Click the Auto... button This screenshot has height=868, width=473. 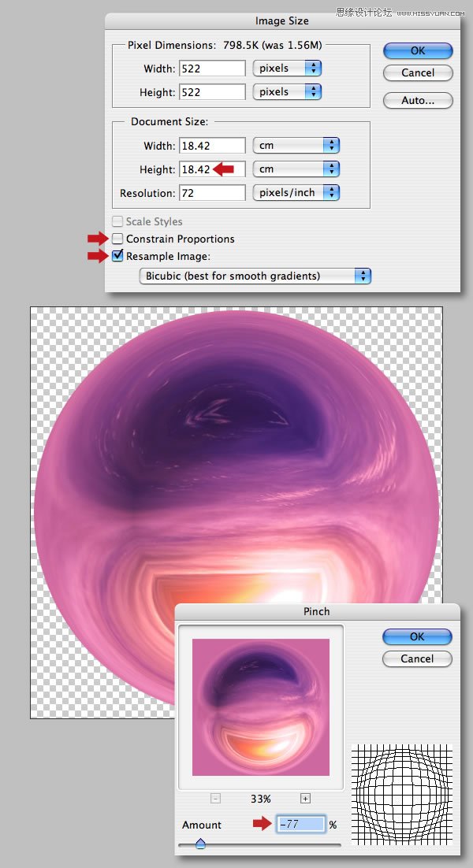(418, 101)
